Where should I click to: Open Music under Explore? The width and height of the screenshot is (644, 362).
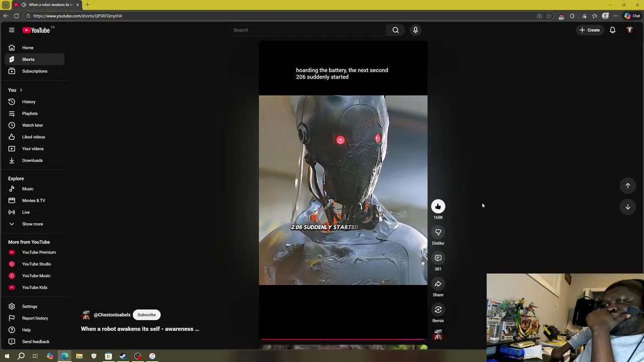tap(35, 189)
